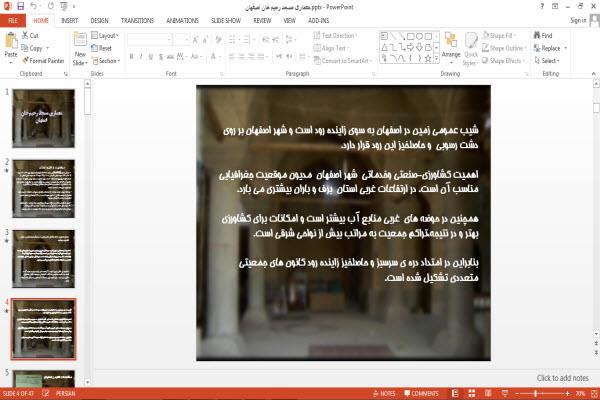The height and width of the screenshot is (400, 600).
Task: Open the Align Text dropdown
Action: coord(331,48)
